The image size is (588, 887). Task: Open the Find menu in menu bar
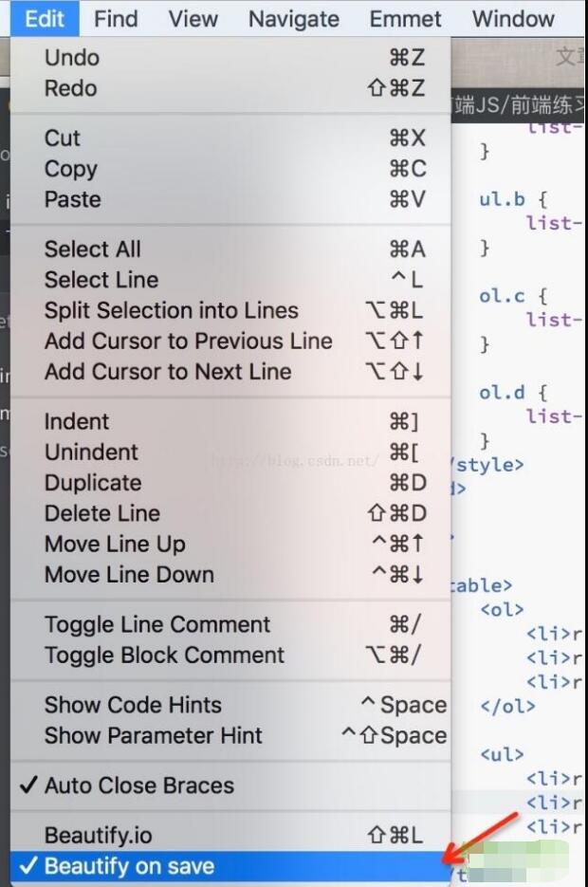coord(116,18)
